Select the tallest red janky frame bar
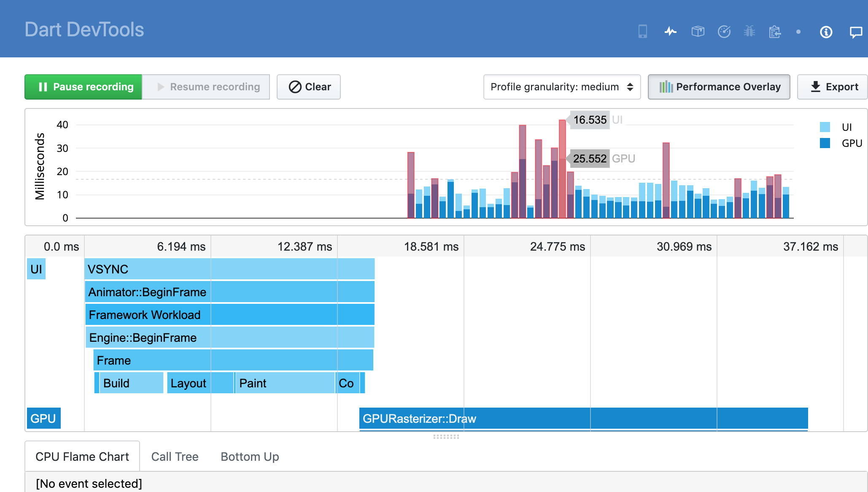868x492 pixels. (562, 169)
